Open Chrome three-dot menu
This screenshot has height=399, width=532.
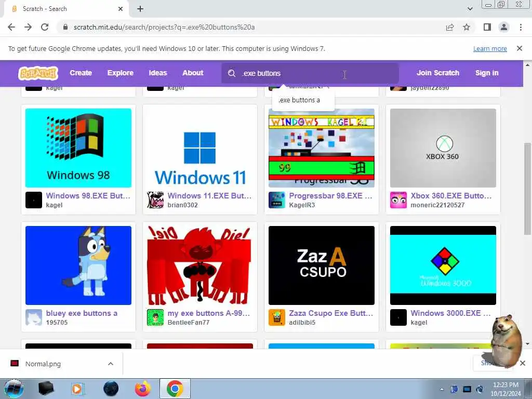click(521, 27)
